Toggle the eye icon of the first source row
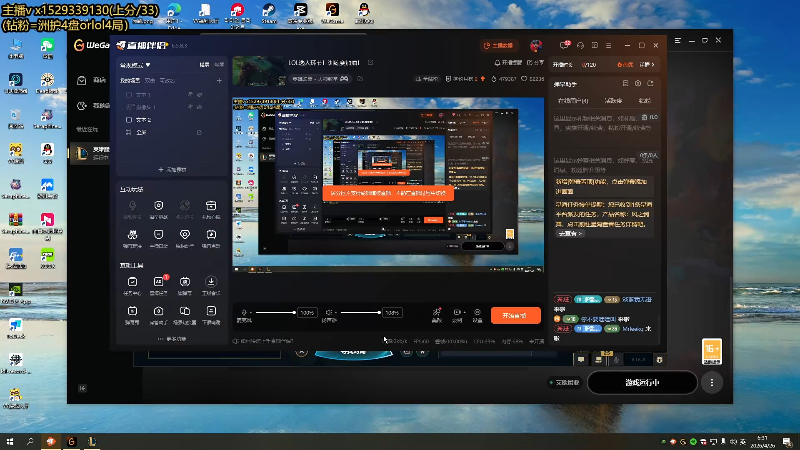This screenshot has width=800, height=450. tap(199, 95)
